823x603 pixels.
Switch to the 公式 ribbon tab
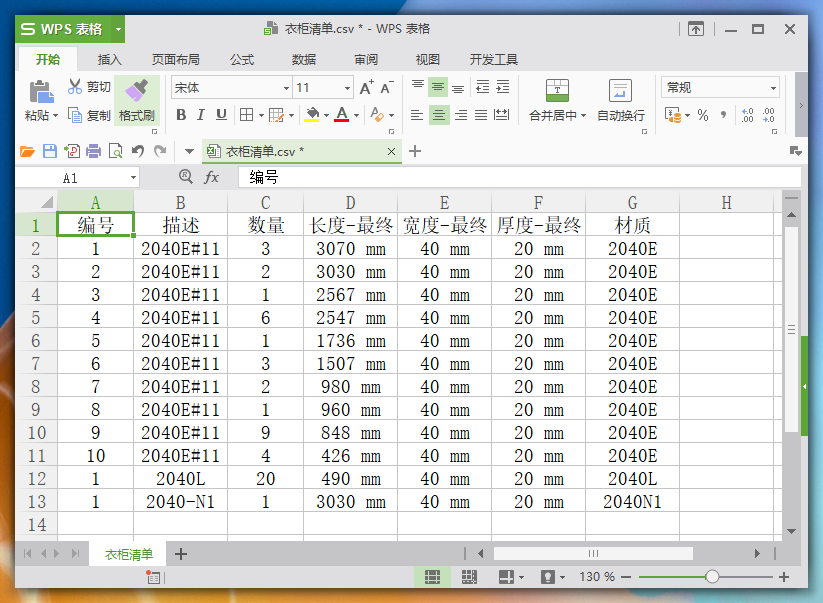coord(242,60)
